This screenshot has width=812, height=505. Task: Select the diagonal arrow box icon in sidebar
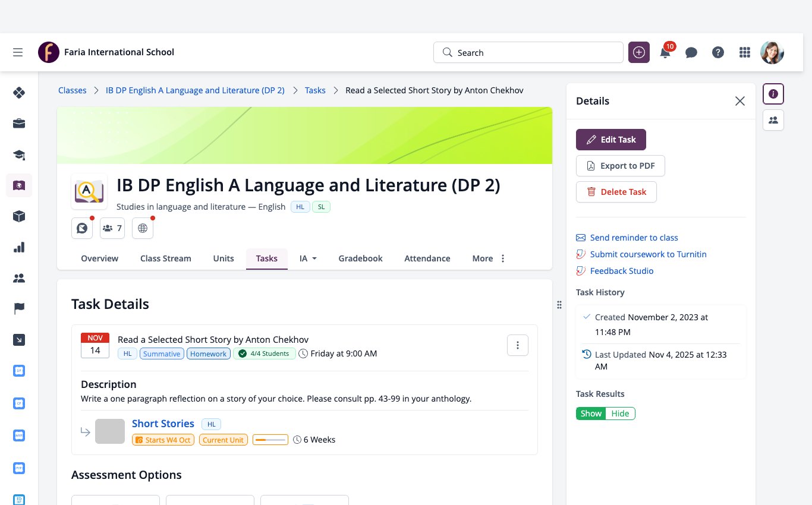[19, 340]
